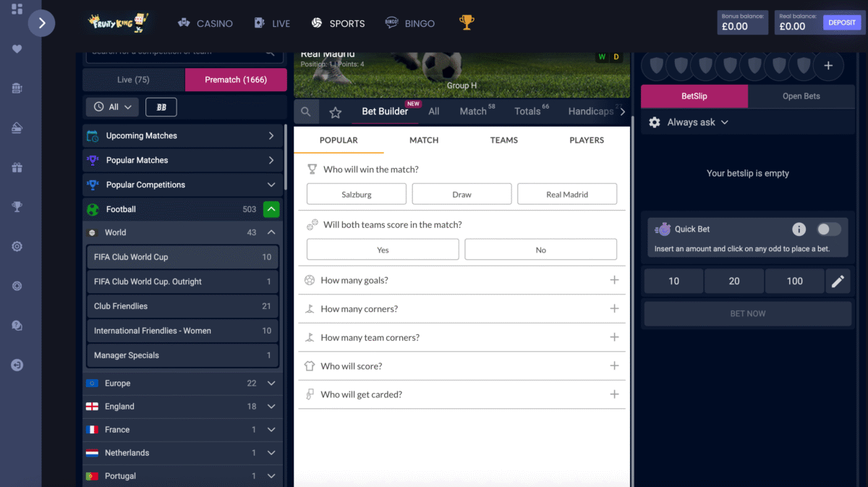Expand the Who will score? section
Viewport: 868px width, 487px height.
pyautogui.click(x=462, y=366)
